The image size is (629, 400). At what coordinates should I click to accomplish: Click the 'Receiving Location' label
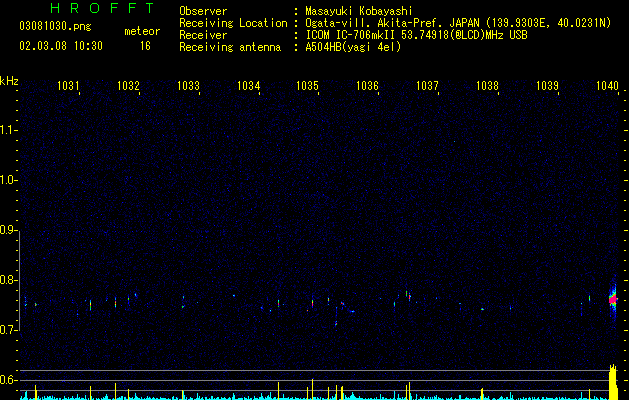pyautogui.click(x=233, y=23)
